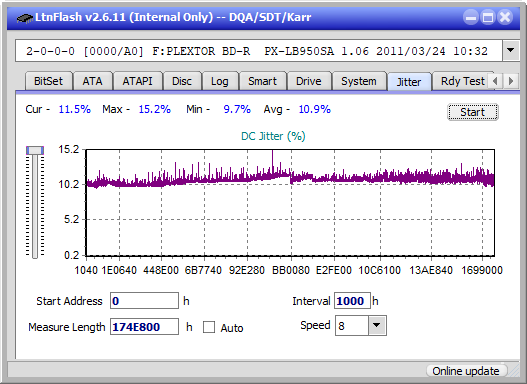
Task: Click the vertical jitter scale slider handle
Action: 35,150
